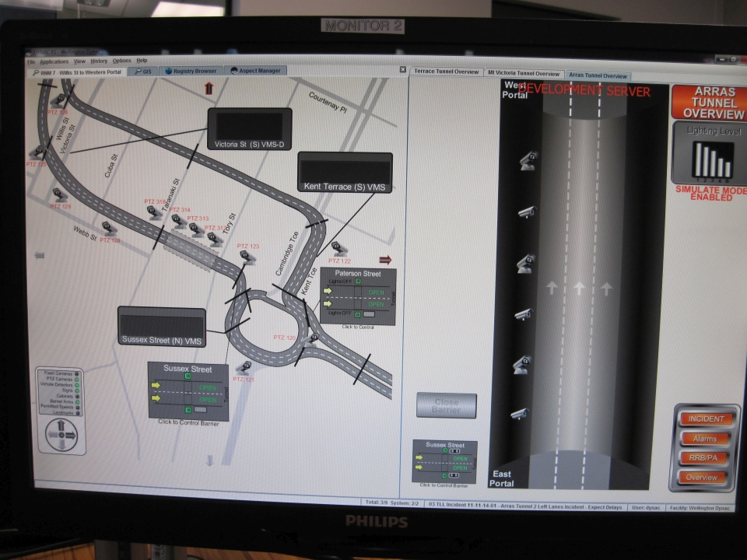Select the PTZ 313 camera icon

coord(197,230)
